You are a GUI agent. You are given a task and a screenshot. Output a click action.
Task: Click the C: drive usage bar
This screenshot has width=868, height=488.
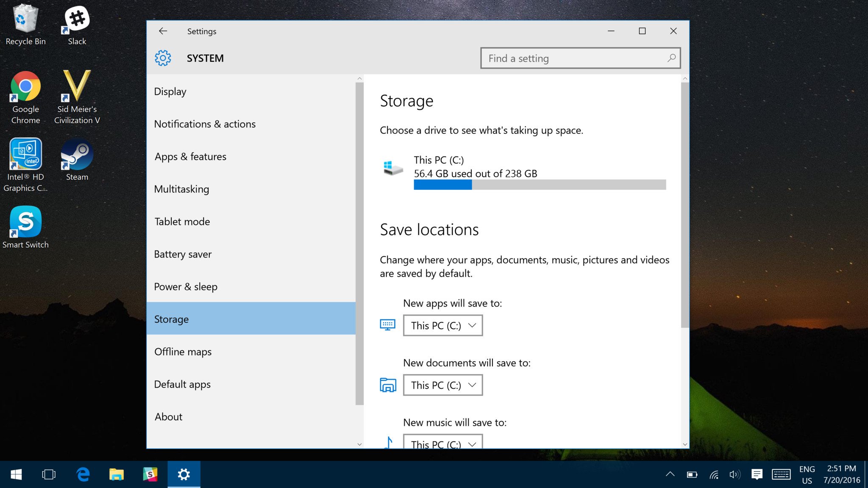click(x=540, y=185)
